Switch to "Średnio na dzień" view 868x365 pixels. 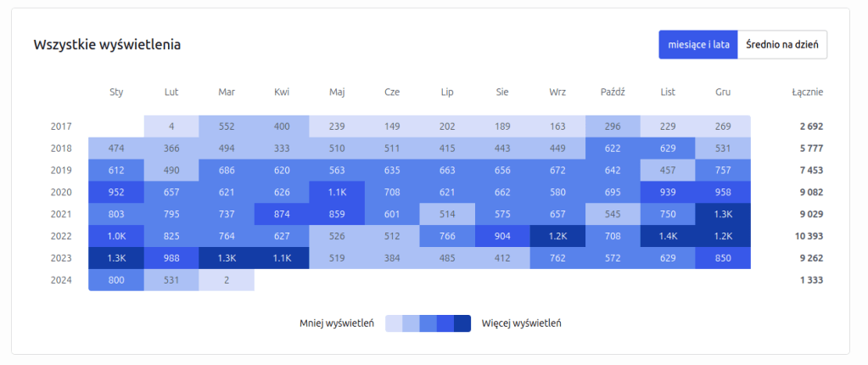pos(781,45)
